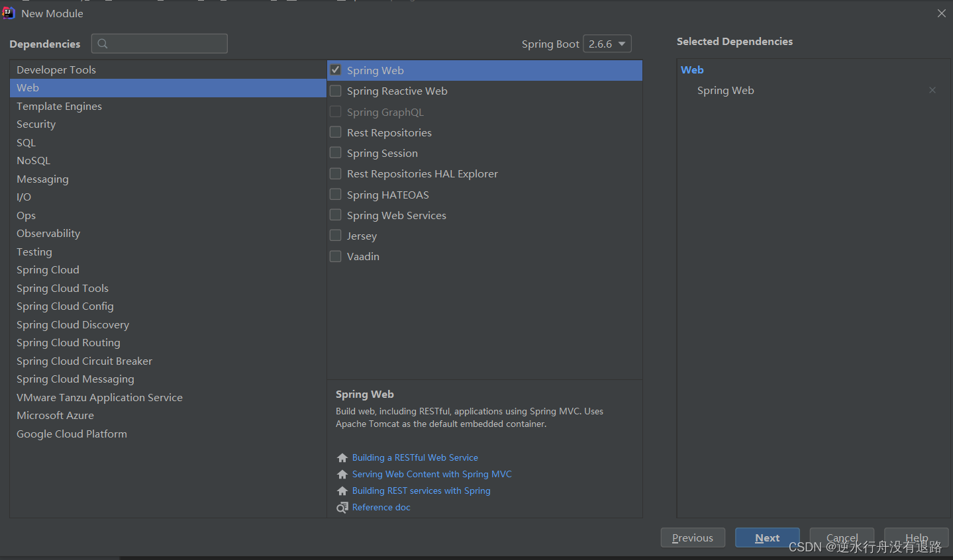953x560 pixels.
Task: Click the Next button
Action: point(768,537)
